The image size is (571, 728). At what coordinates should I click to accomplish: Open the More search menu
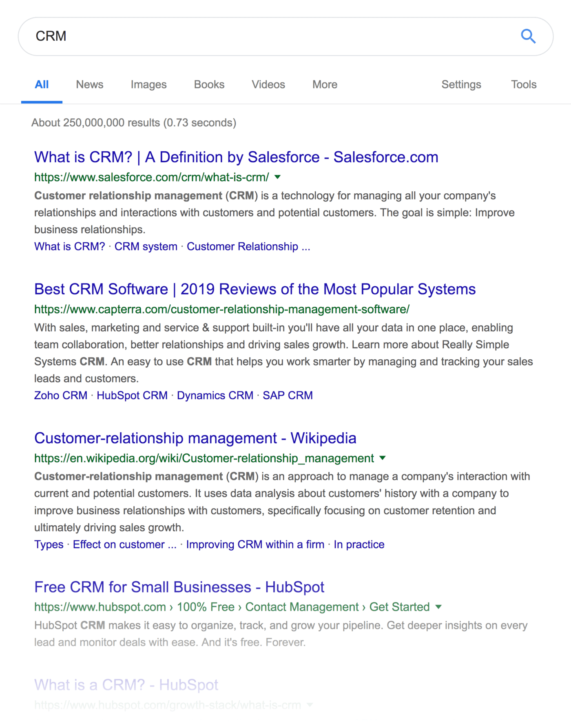pyautogui.click(x=325, y=84)
